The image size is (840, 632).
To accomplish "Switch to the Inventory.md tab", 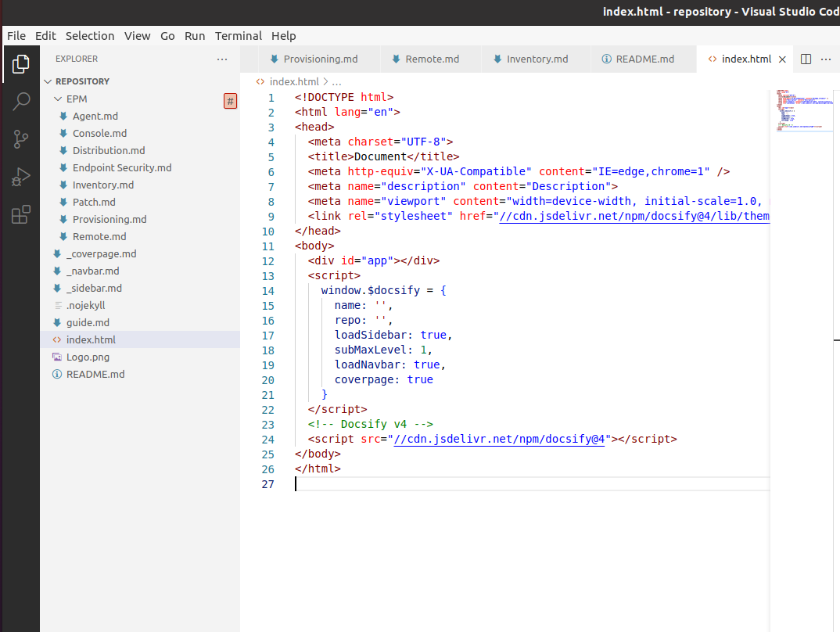I will click(537, 59).
